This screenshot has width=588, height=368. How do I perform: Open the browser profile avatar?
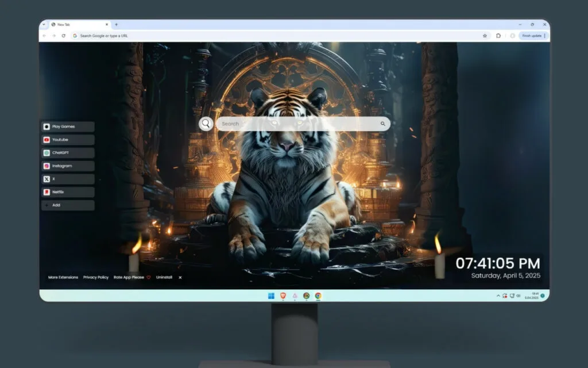coord(512,36)
